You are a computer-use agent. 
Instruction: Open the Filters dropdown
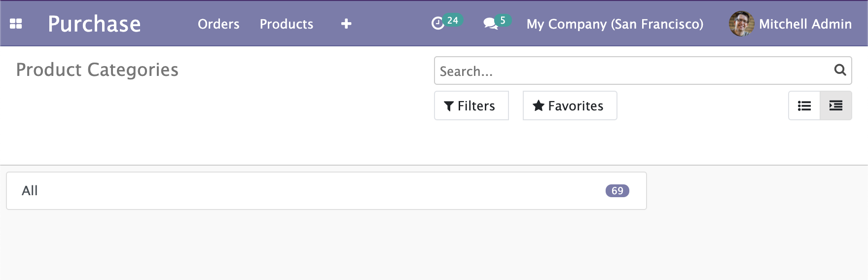471,105
